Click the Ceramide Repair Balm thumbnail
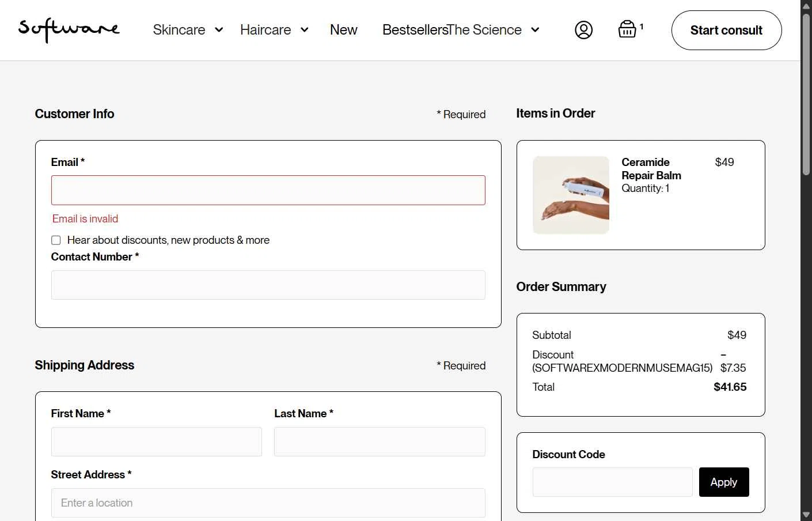 coord(571,195)
